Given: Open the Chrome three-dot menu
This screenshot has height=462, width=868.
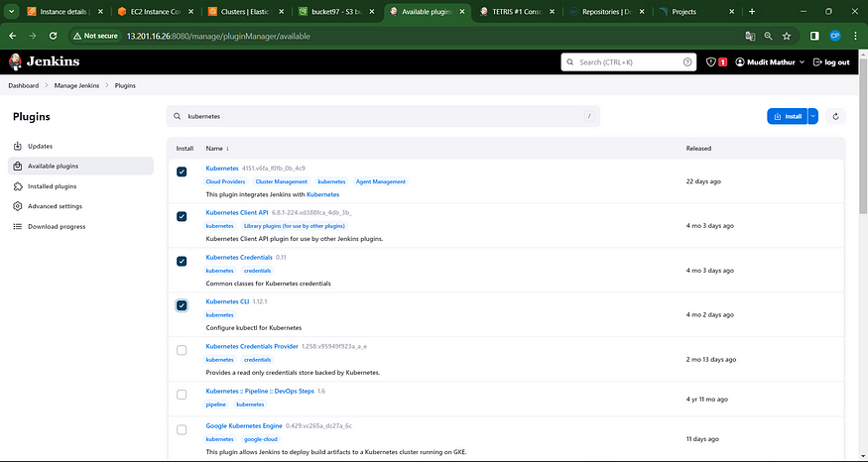Looking at the screenshot, I should [x=855, y=36].
